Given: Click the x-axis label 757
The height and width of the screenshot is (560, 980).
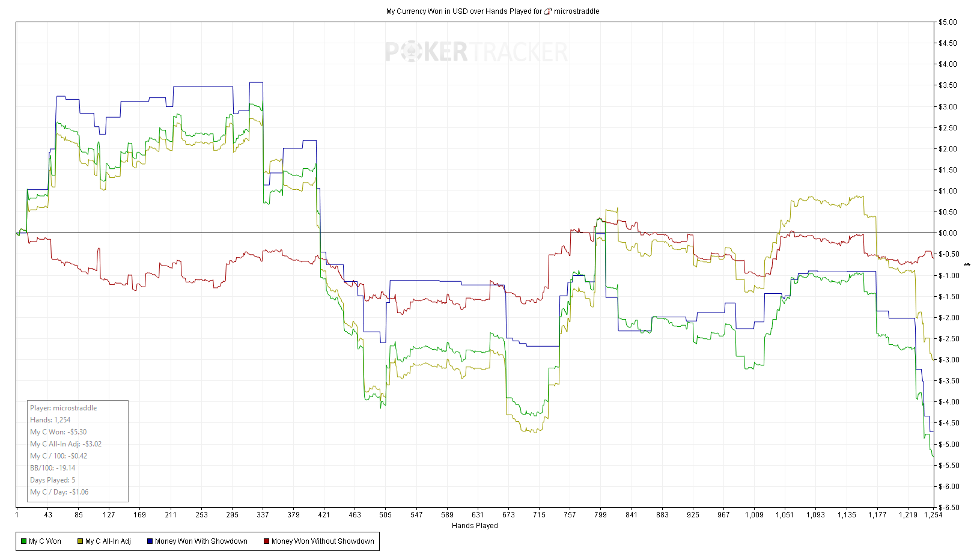Looking at the screenshot, I should (x=570, y=515).
